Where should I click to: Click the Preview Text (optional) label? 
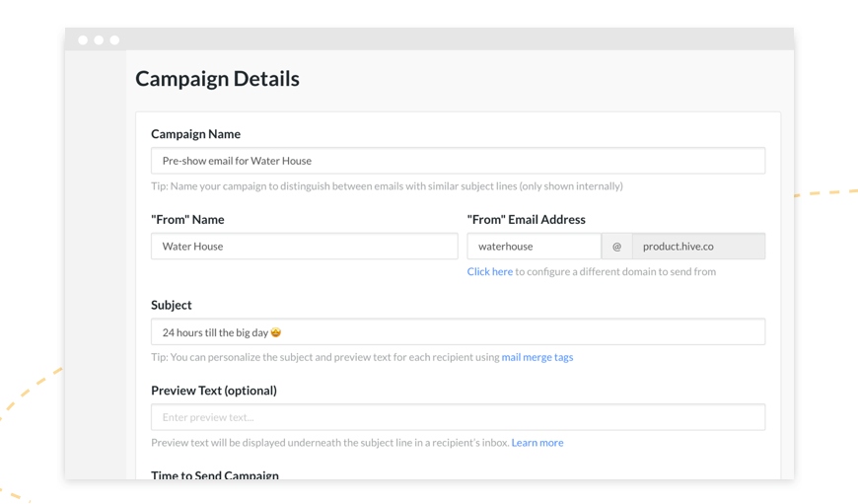pyautogui.click(x=214, y=391)
